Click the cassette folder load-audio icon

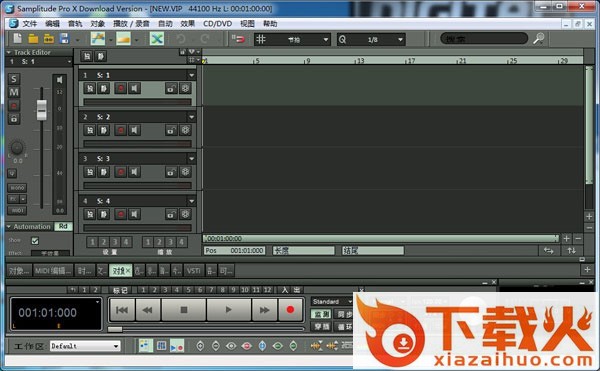49,39
